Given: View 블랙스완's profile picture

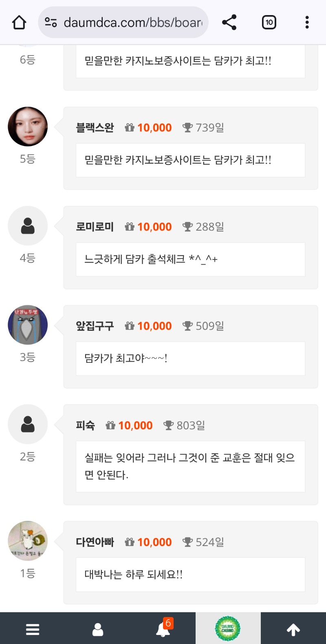Looking at the screenshot, I should [x=27, y=127].
